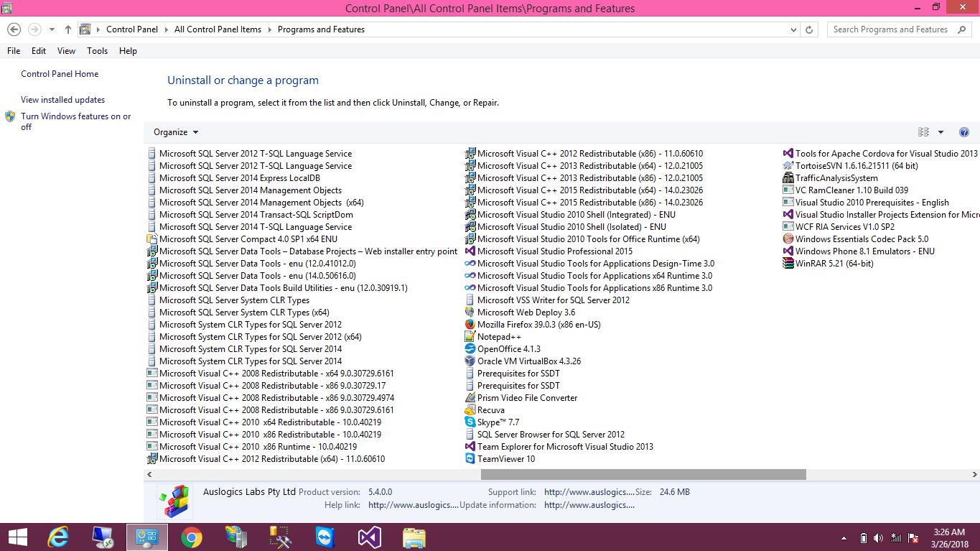Click the scroll right arrow of list
Viewport: 980px width, 551px height.
pyautogui.click(x=974, y=475)
